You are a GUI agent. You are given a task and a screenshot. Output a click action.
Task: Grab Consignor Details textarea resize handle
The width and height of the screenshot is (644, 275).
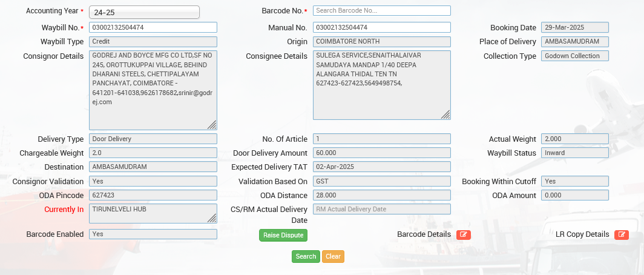(x=212, y=125)
